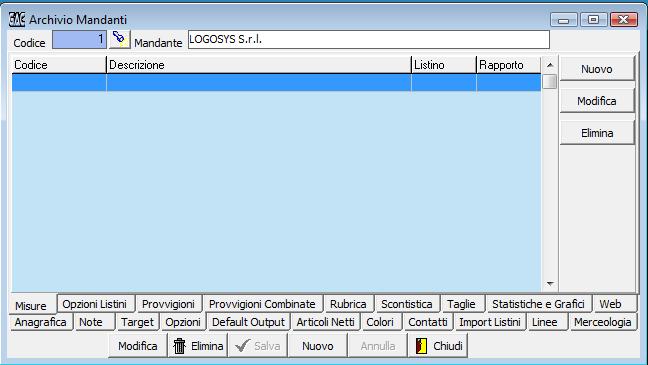This screenshot has height=365, width=648.
Task: Click the Codice input field
Action: (x=79, y=40)
